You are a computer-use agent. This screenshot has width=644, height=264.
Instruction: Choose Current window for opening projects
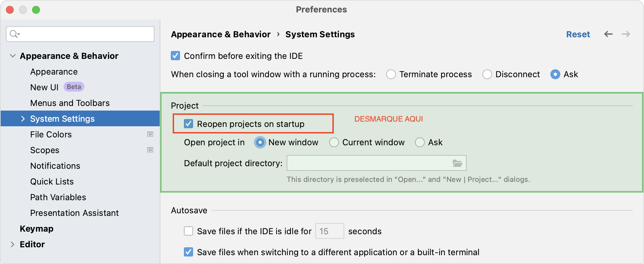pyautogui.click(x=334, y=142)
